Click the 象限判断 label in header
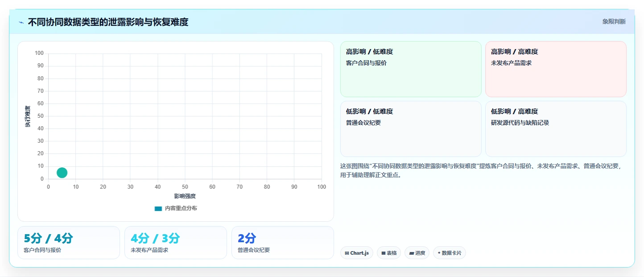Screen dimensions: 644x277 point(614,21)
